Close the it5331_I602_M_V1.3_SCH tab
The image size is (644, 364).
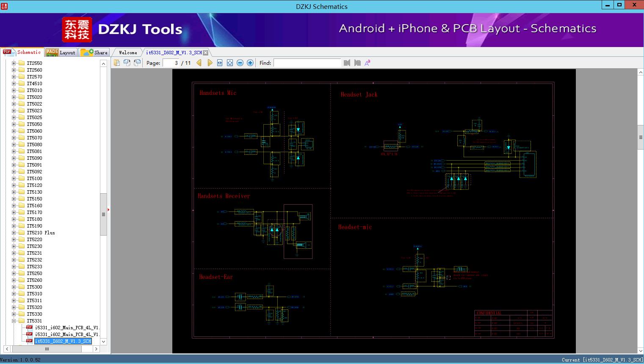[x=206, y=53]
